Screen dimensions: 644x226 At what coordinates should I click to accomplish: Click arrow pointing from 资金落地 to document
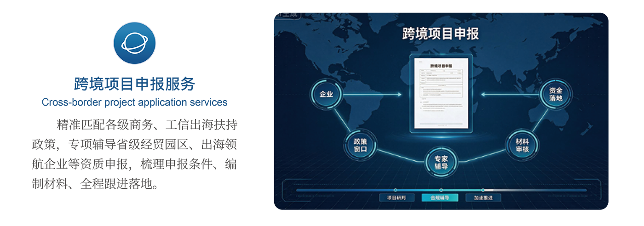pyautogui.click(x=510, y=95)
